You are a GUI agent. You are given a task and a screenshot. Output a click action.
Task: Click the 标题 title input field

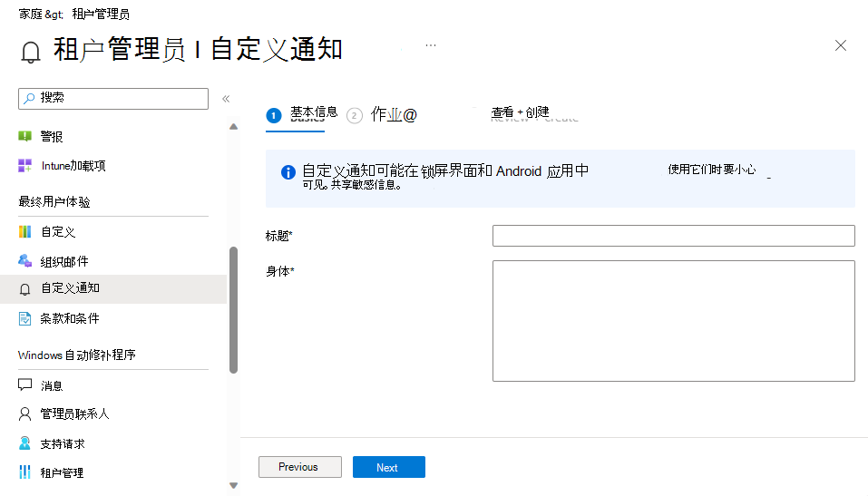point(674,236)
